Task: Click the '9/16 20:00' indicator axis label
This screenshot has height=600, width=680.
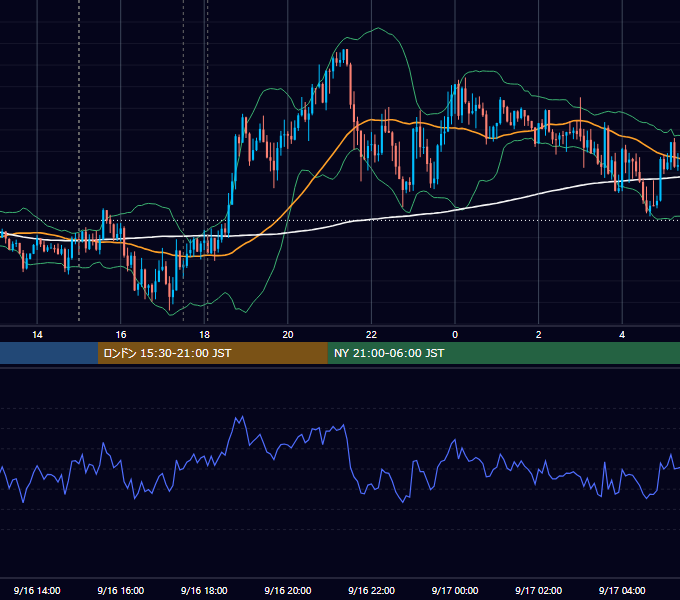Action: point(288,590)
